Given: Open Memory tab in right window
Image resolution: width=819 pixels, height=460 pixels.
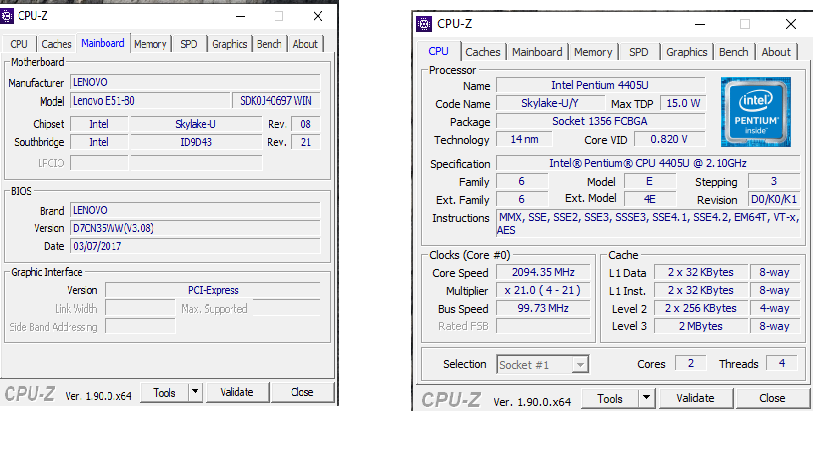Looking at the screenshot, I should tap(593, 52).
